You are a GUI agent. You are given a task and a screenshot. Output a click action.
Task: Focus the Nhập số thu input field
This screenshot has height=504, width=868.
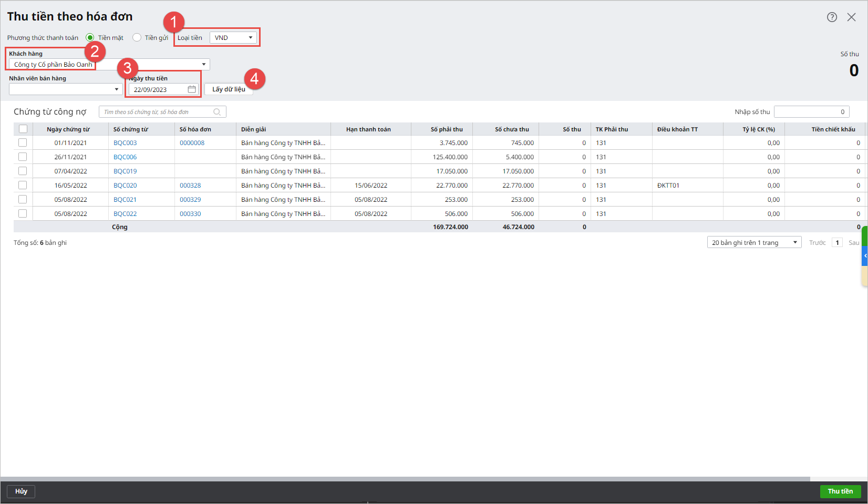click(x=811, y=111)
